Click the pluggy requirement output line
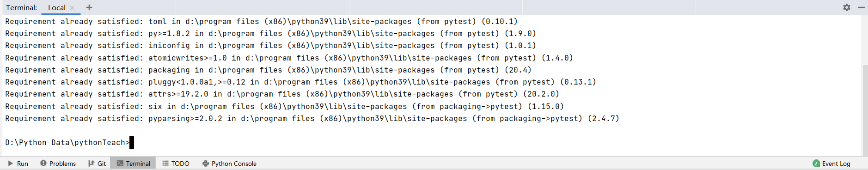The image size is (868, 170). tap(300, 82)
